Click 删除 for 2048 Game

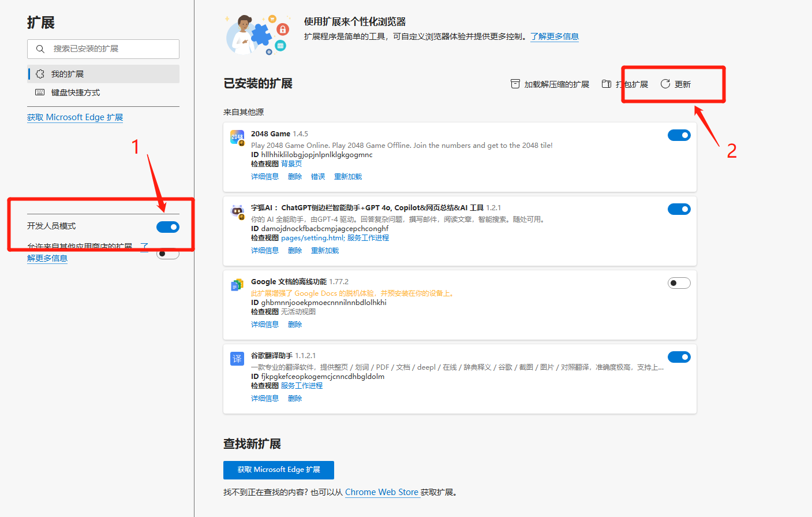[295, 177]
